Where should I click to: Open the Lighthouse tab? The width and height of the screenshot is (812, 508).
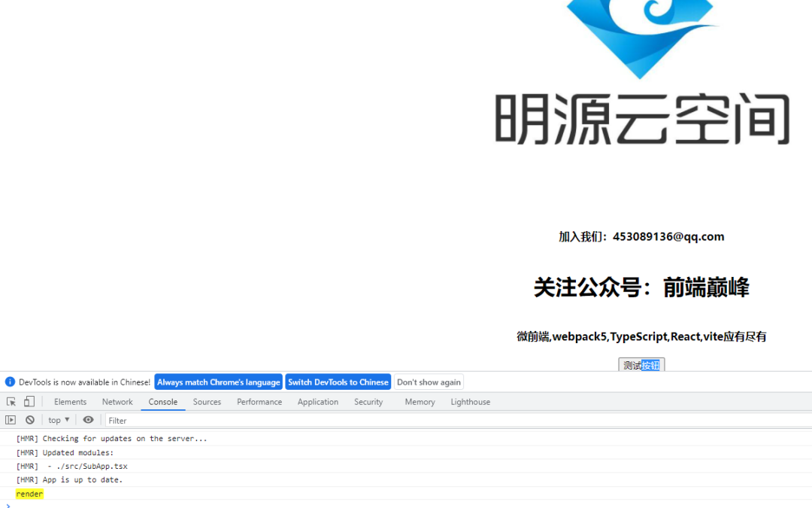[x=470, y=402]
